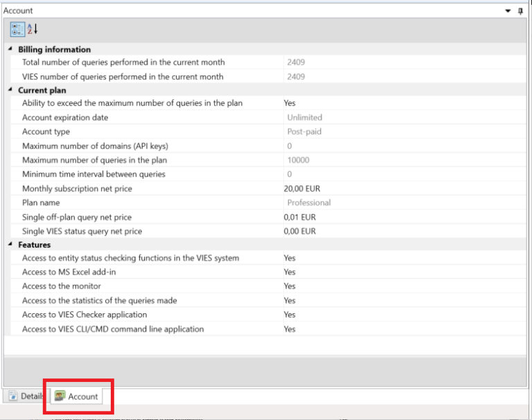Switch to Categorized view in property grid
Viewport: 532px width, 420px height.
(x=17, y=29)
